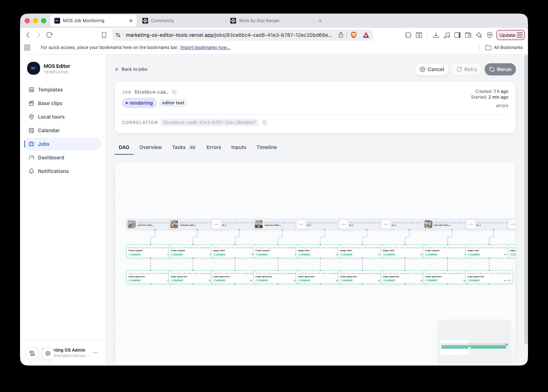Select the AI_4 asset node
The height and width of the screenshot is (392, 548).
point(359,224)
